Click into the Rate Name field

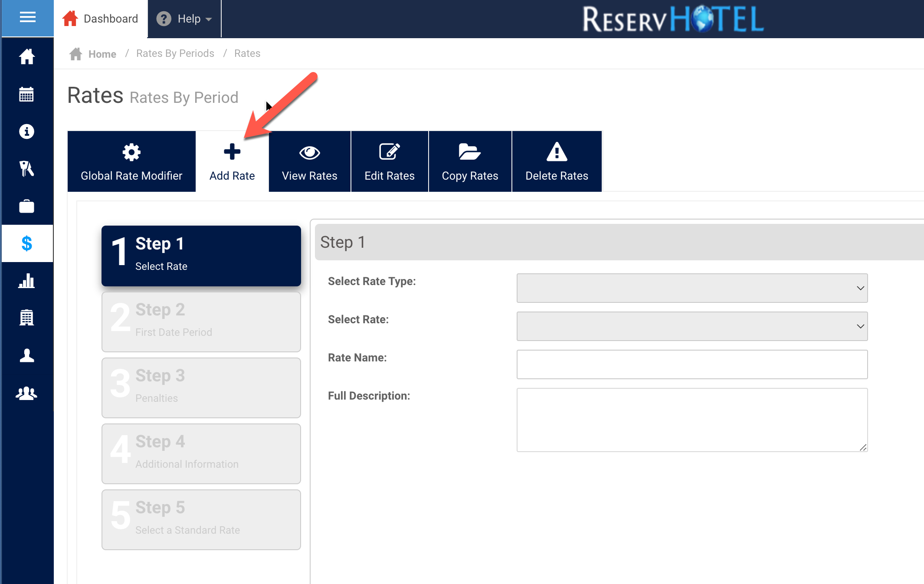[692, 364]
